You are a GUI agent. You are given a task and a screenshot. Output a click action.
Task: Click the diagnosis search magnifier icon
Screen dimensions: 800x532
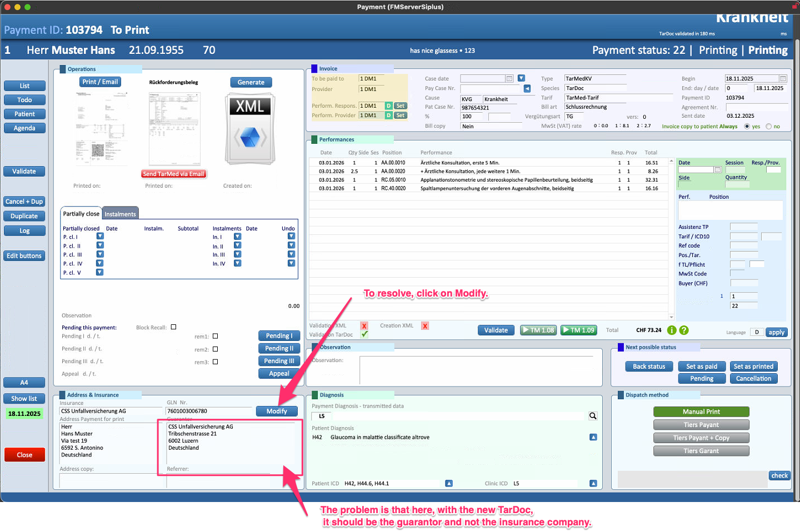pyautogui.click(x=593, y=416)
